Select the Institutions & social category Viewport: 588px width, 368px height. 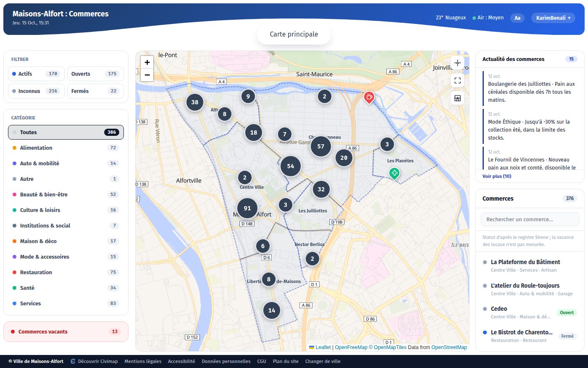(x=66, y=225)
